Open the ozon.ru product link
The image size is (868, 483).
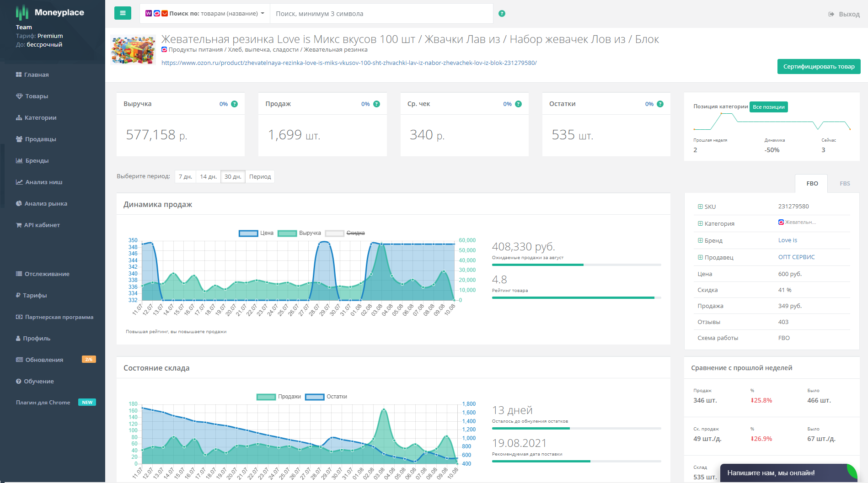[348, 63]
